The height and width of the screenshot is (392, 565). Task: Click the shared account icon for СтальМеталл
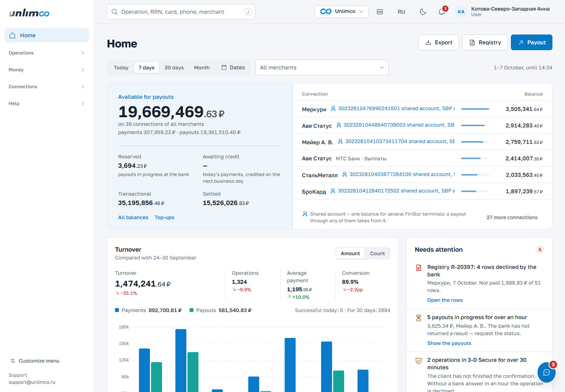tap(344, 174)
